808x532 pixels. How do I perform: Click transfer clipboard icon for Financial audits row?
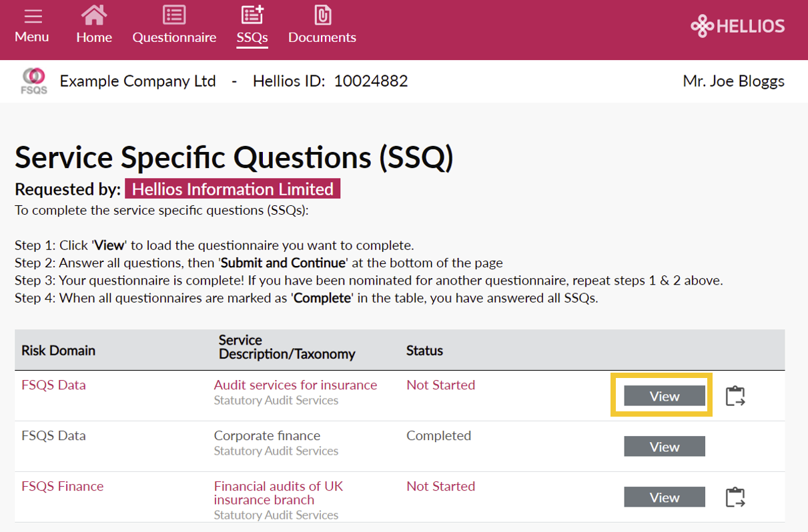pos(735,497)
